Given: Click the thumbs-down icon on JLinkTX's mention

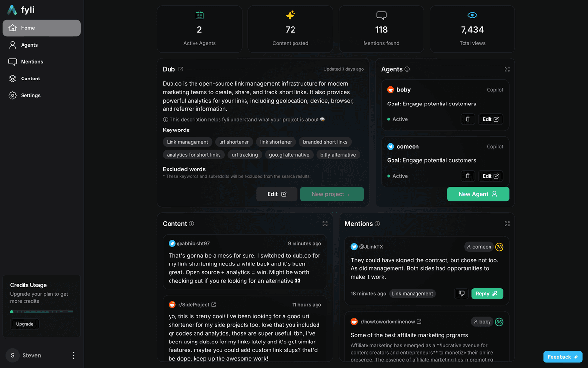Looking at the screenshot, I should coord(461,293).
